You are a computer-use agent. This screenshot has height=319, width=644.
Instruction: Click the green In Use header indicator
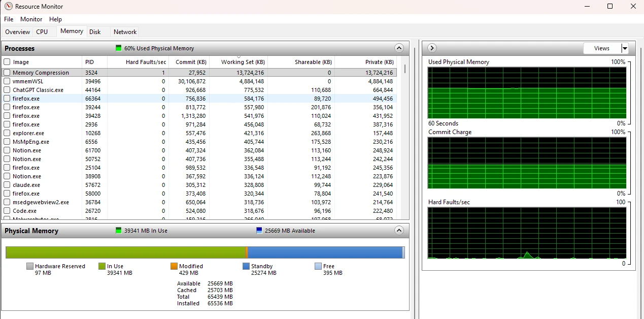point(119,231)
